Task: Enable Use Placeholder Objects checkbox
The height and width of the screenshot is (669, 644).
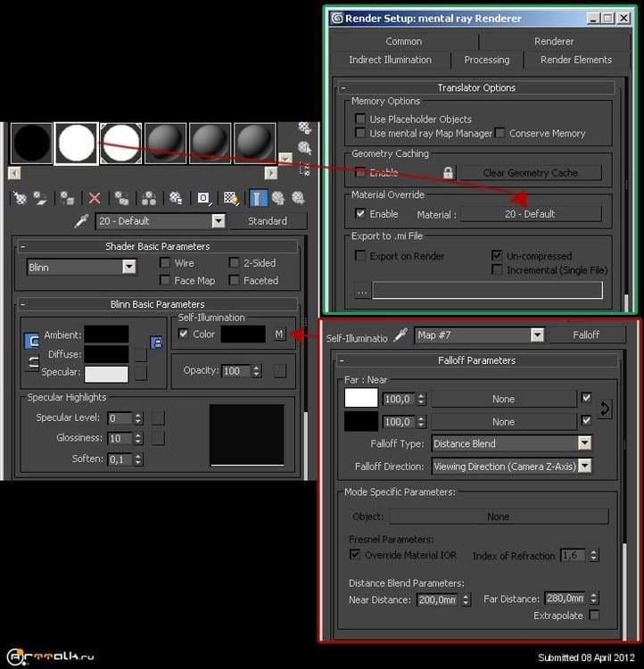Action: coord(360,119)
